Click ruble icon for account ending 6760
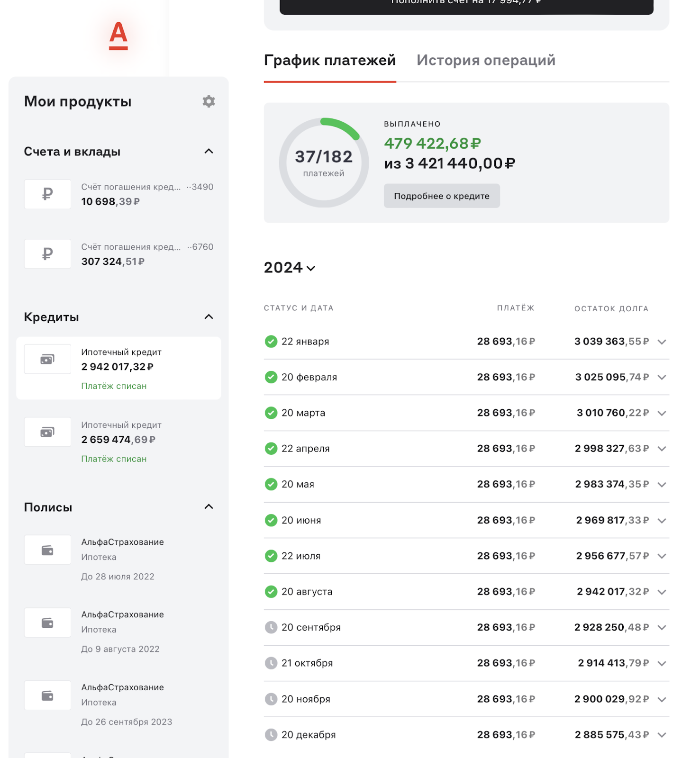The width and height of the screenshot is (700, 758). (47, 254)
